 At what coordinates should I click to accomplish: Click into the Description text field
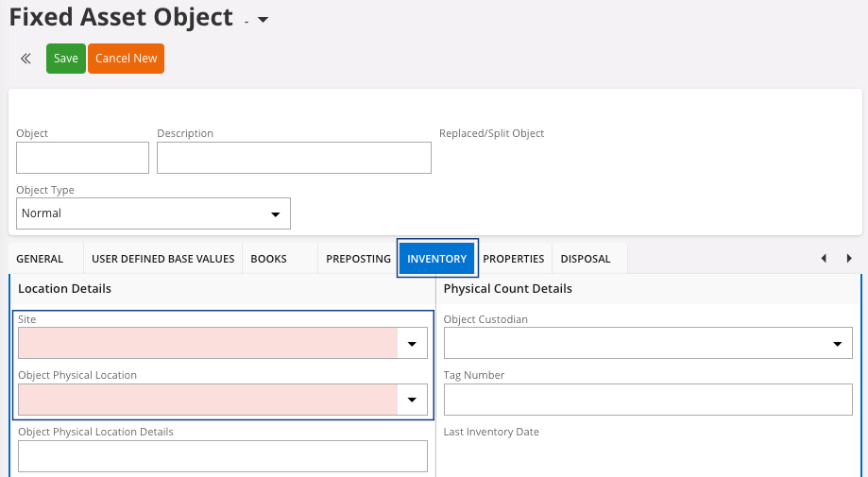point(294,159)
